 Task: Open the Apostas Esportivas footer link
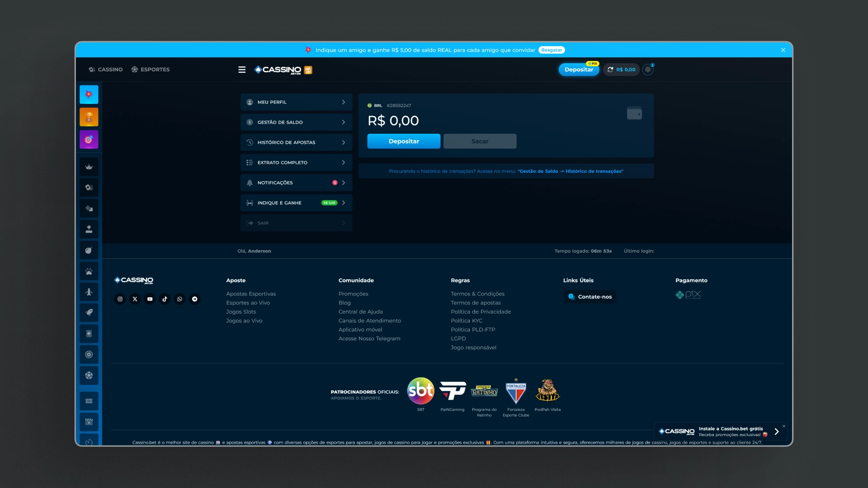(x=251, y=294)
